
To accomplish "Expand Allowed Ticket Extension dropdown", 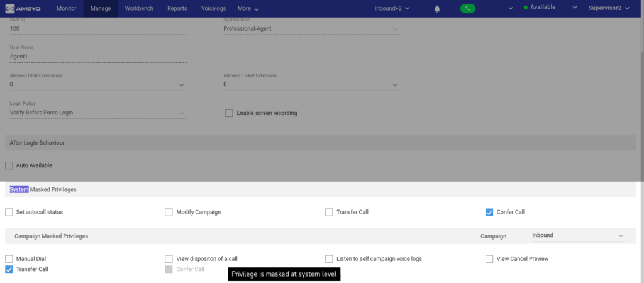I will point(311,85).
